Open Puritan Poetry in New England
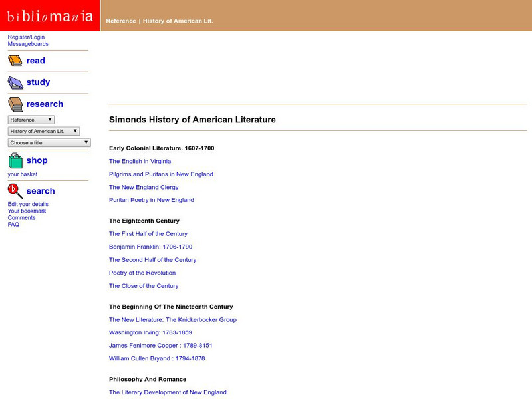 [152, 200]
